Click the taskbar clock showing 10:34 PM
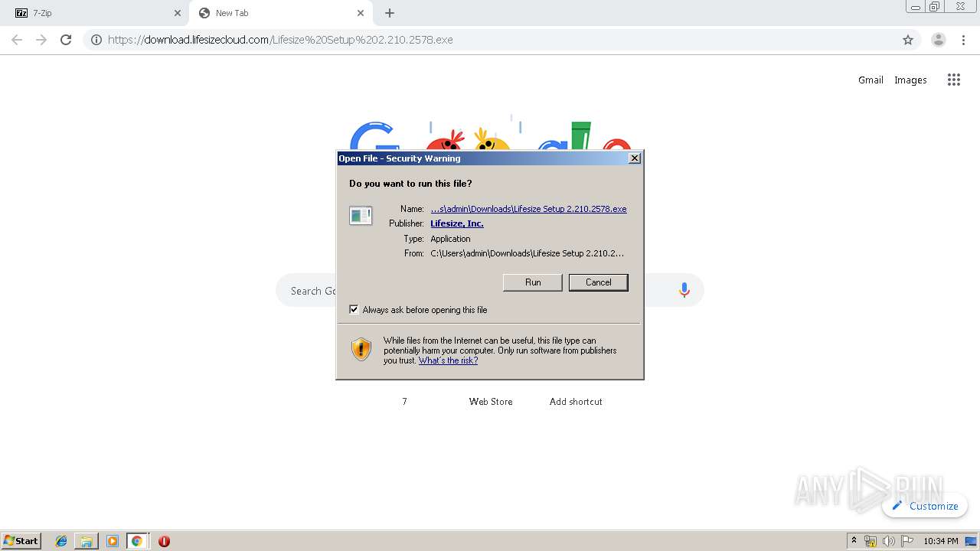The height and width of the screenshot is (551, 980). (940, 541)
